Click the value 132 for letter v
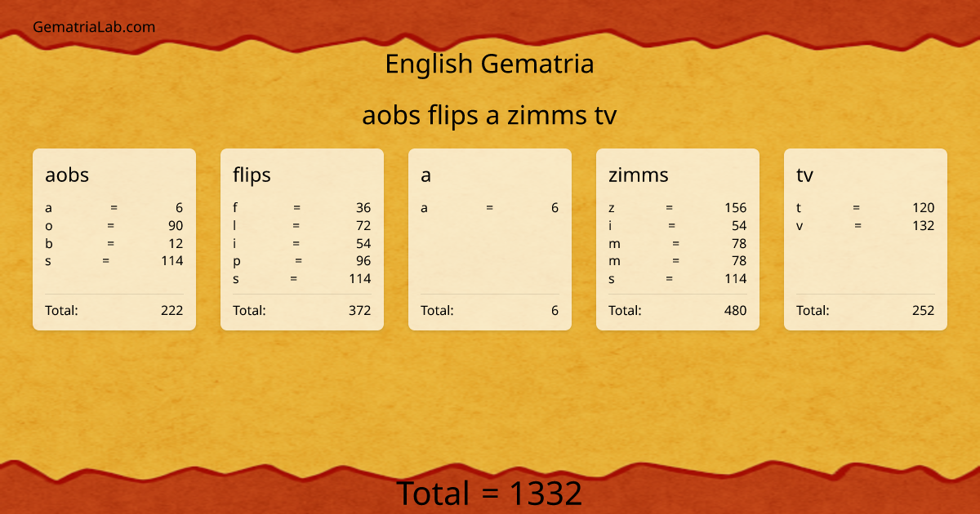Viewport: 980px width, 514px height. [924, 225]
